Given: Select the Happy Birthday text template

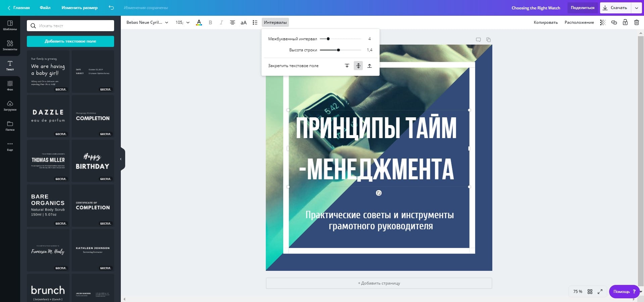Looking at the screenshot, I should point(93,161).
